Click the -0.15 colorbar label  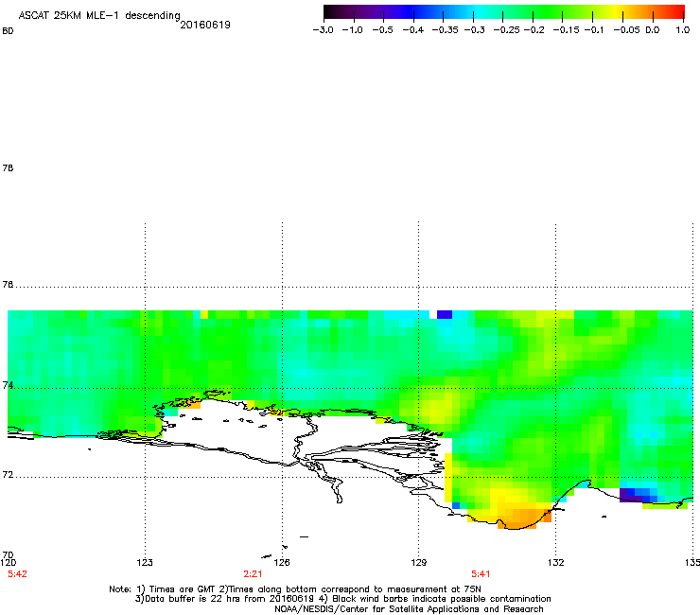coord(566,30)
